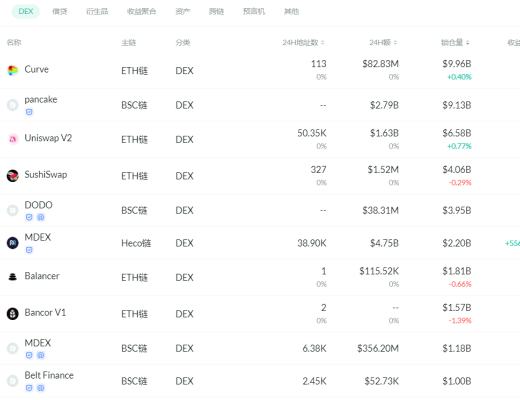Sort by 锁仓量 column arrows
The height and width of the screenshot is (400, 520).
coord(468,43)
